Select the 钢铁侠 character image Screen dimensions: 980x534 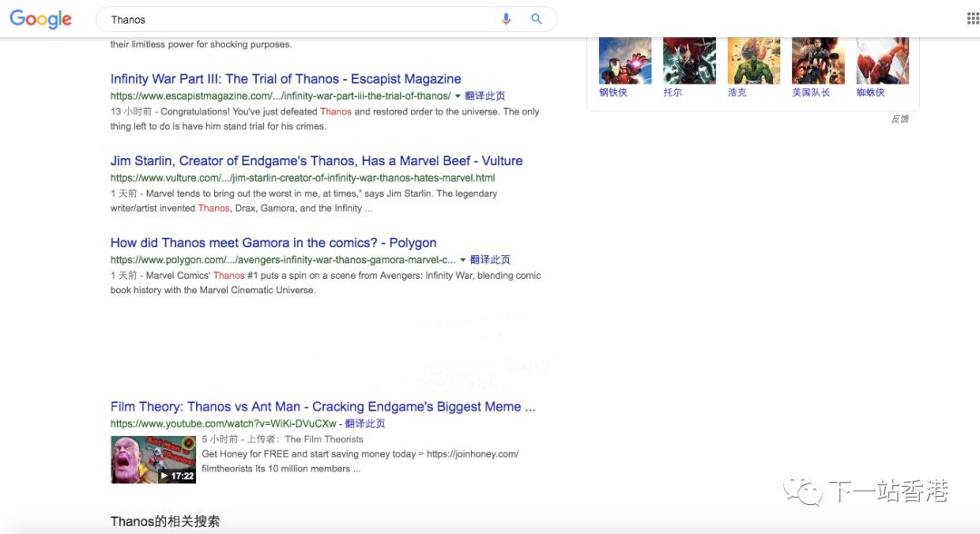(x=625, y=61)
